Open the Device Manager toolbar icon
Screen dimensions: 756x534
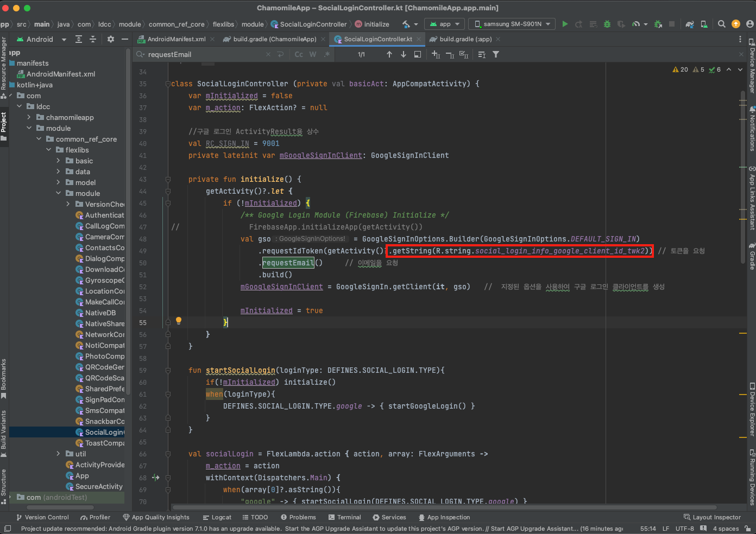click(x=704, y=24)
